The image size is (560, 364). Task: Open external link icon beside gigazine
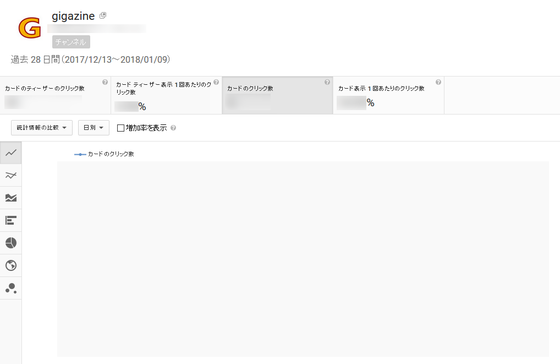point(102,15)
